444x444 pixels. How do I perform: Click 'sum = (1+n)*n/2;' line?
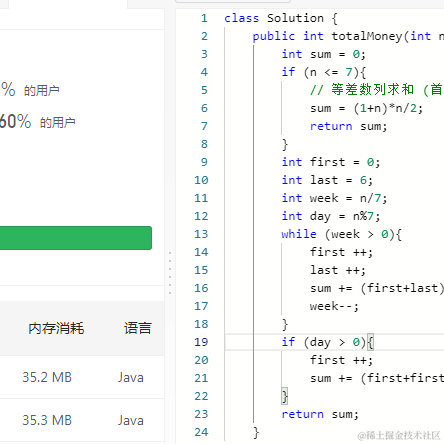pos(366,108)
